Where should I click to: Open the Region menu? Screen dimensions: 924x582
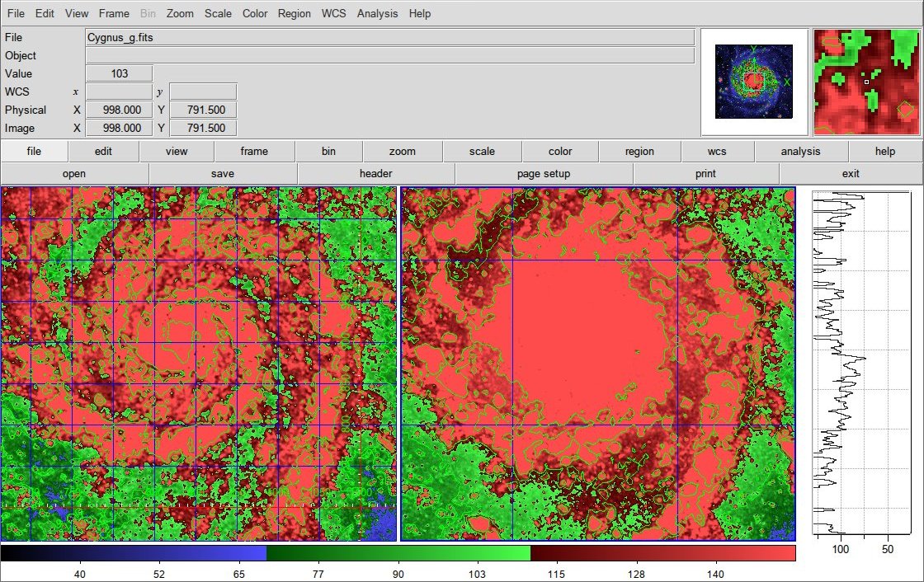294,13
